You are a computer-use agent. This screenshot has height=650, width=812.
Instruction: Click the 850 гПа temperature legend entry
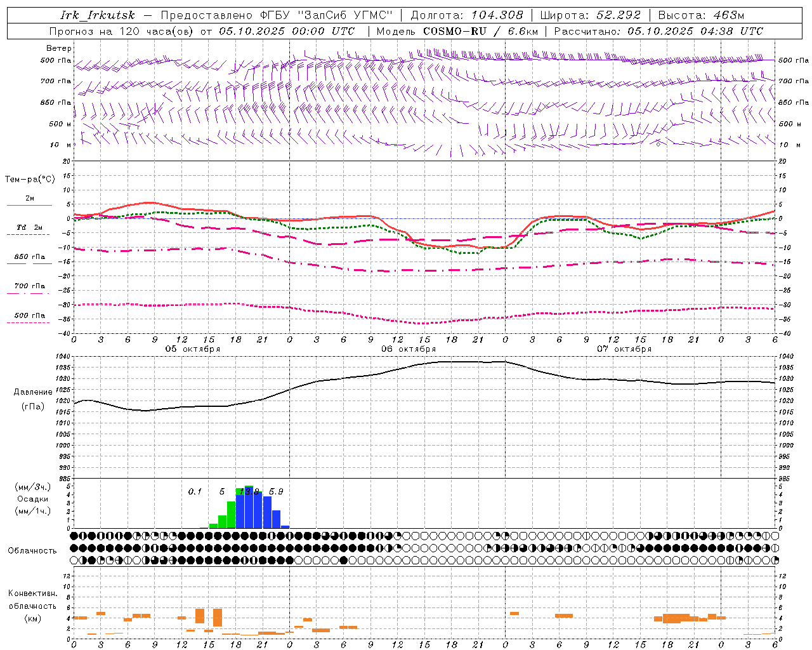coord(30,257)
